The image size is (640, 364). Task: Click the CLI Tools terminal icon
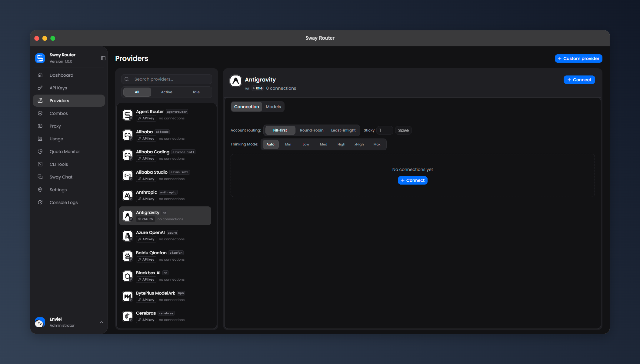(40, 164)
